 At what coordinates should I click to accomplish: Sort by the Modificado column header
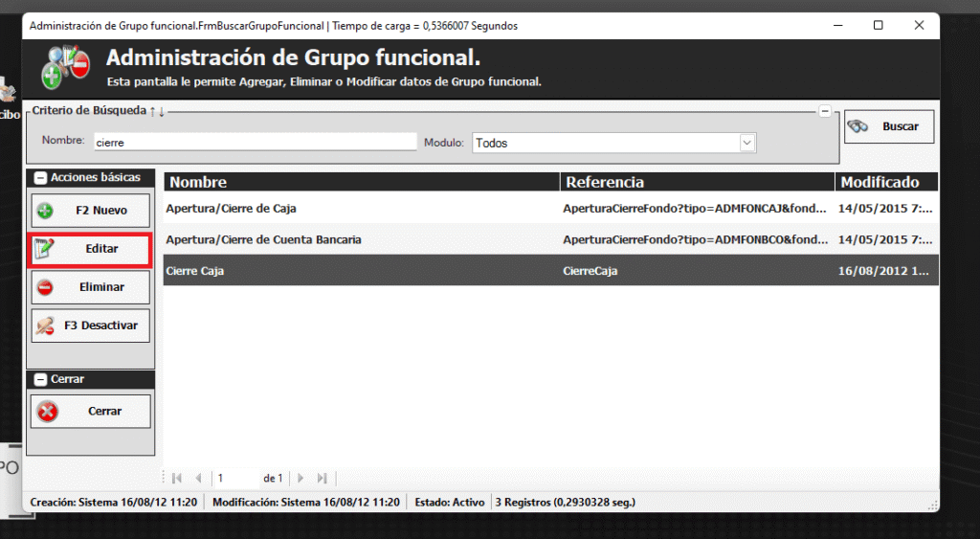click(x=885, y=182)
